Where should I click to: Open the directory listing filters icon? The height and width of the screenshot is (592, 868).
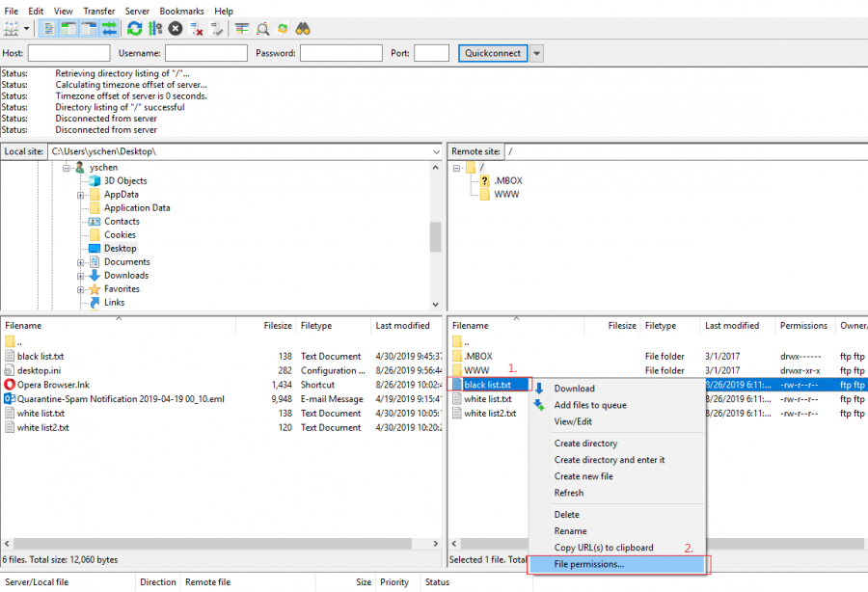coord(241,29)
